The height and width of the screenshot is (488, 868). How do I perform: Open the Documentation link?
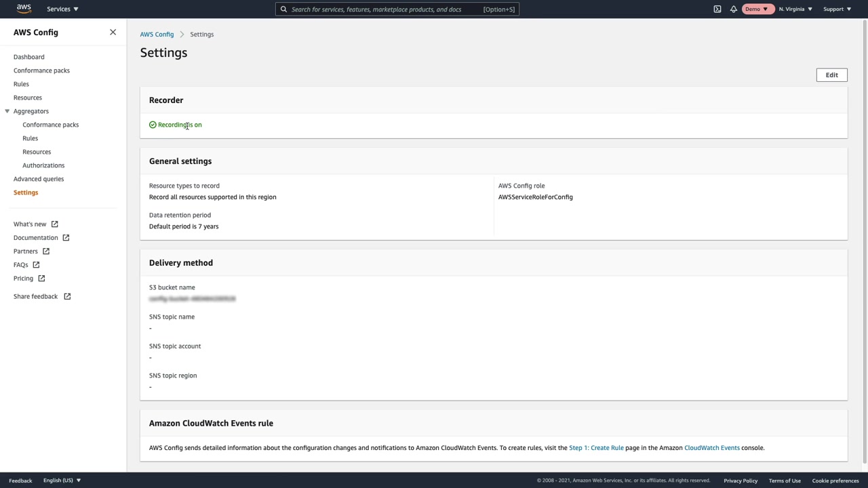[35, 238]
